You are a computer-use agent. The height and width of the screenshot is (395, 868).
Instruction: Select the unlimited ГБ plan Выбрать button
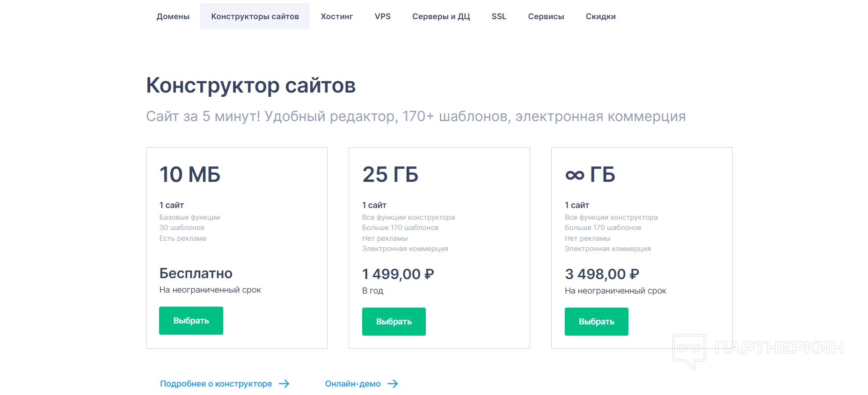point(596,322)
